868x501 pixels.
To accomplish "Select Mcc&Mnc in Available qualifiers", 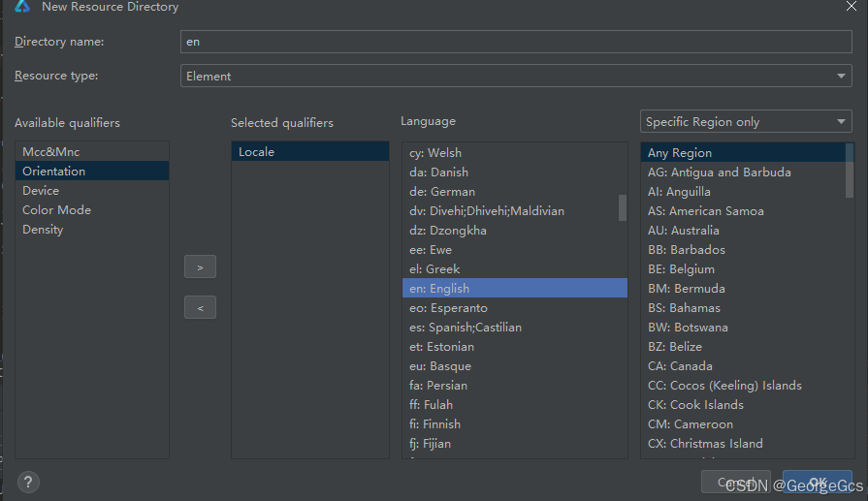I will point(51,152).
